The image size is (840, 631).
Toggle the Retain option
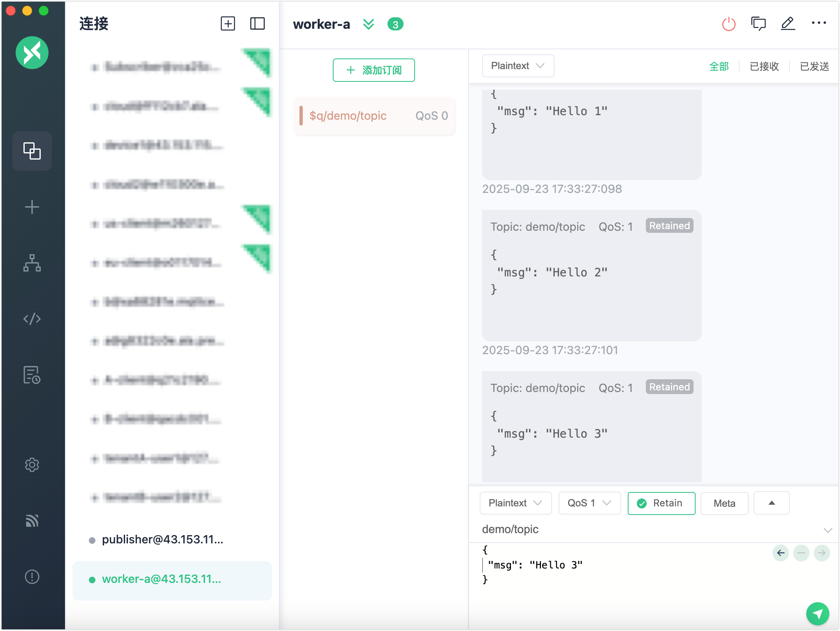661,503
